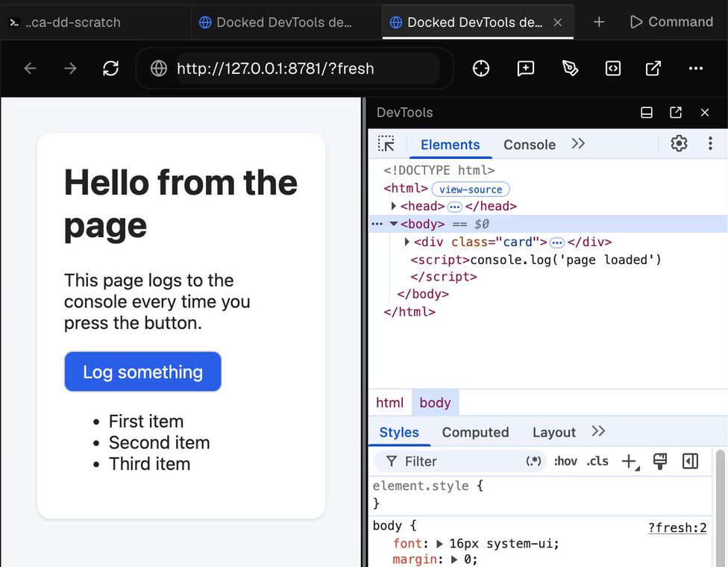728x567 pixels.
Task: Click the crosshair target icon in browser toolbar
Action: coord(481,68)
